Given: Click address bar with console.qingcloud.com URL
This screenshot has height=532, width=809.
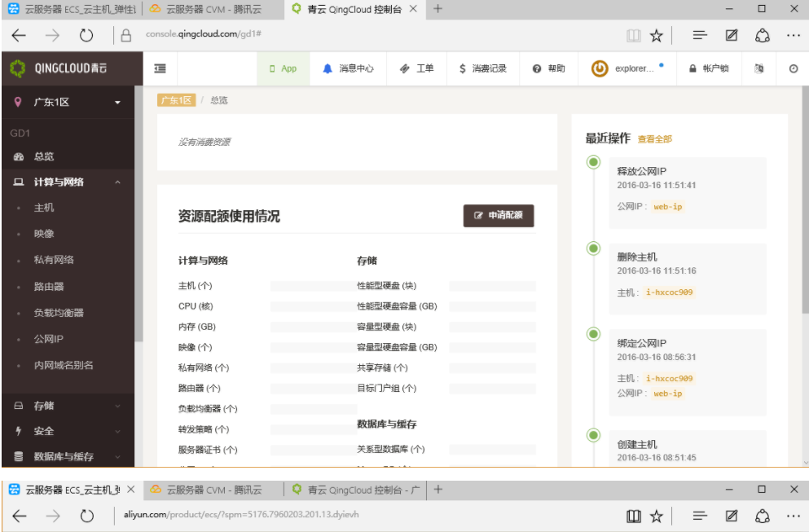Looking at the screenshot, I should pyautogui.click(x=204, y=34).
